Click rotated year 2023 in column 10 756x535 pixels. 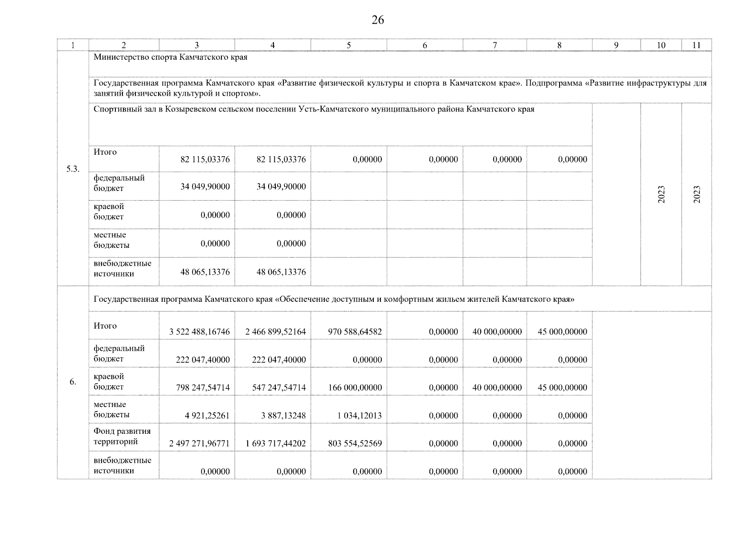(661, 194)
